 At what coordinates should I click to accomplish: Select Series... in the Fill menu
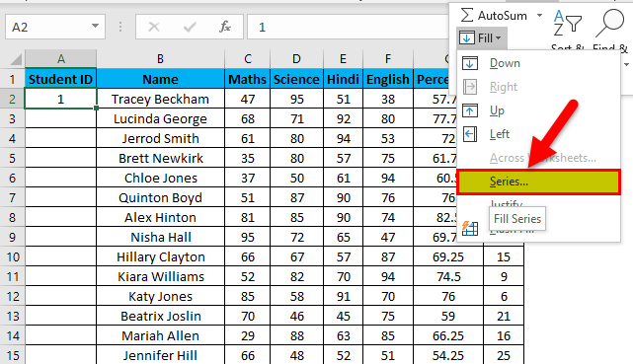click(x=538, y=182)
